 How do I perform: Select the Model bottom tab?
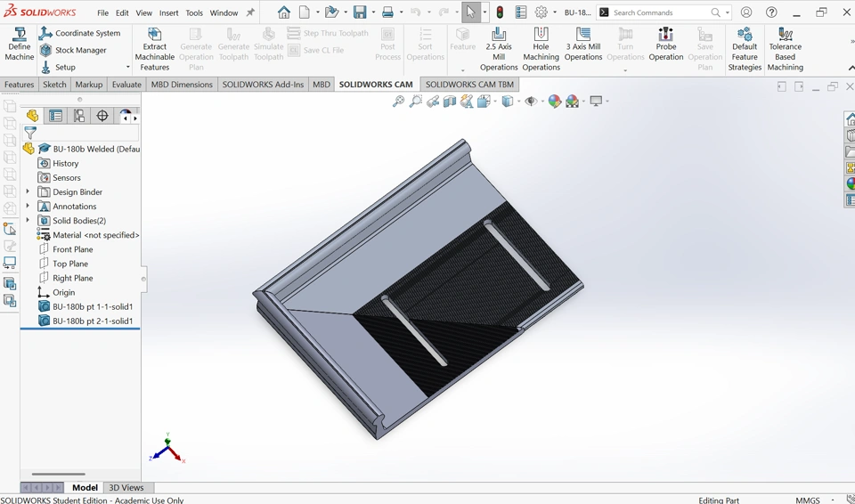coord(85,488)
